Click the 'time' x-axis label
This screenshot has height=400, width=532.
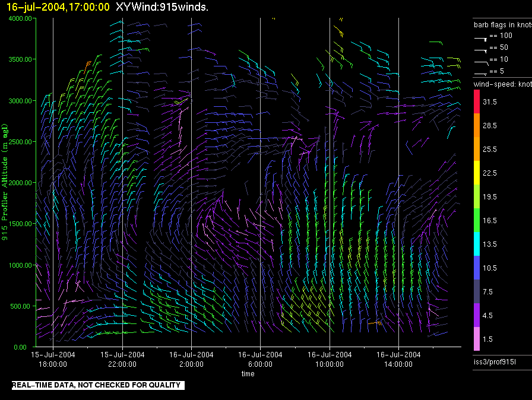[248, 373]
